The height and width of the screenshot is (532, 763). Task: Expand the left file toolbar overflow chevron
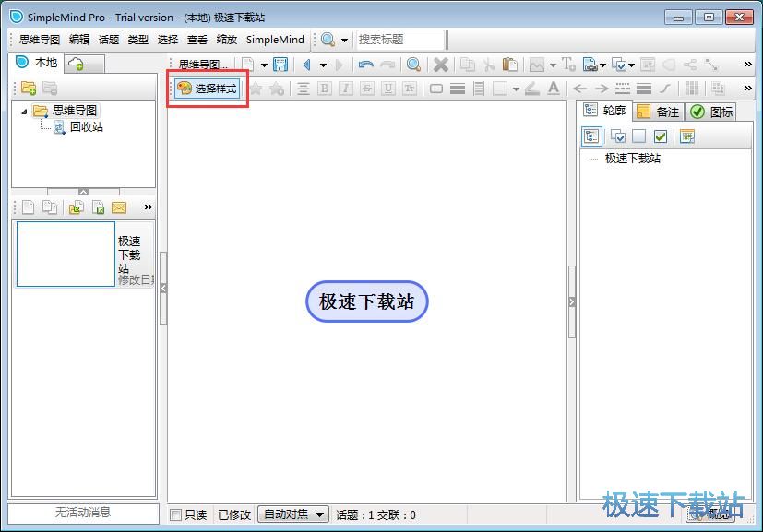click(148, 207)
